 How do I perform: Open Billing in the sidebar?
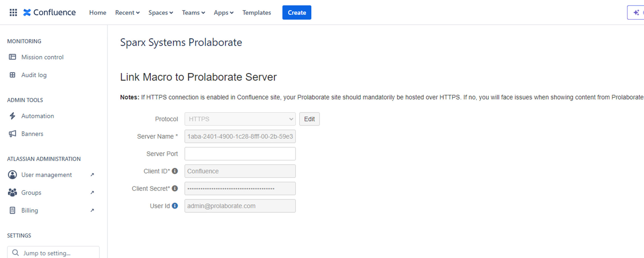pyautogui.click(x=30, y=210)
